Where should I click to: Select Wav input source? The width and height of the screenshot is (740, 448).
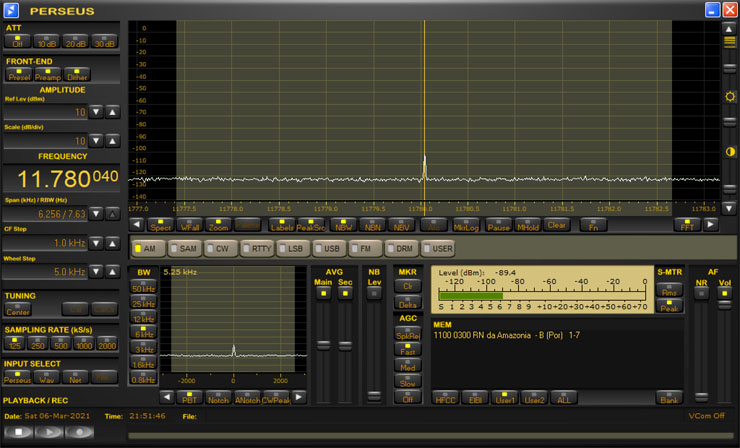pos(47,377)
